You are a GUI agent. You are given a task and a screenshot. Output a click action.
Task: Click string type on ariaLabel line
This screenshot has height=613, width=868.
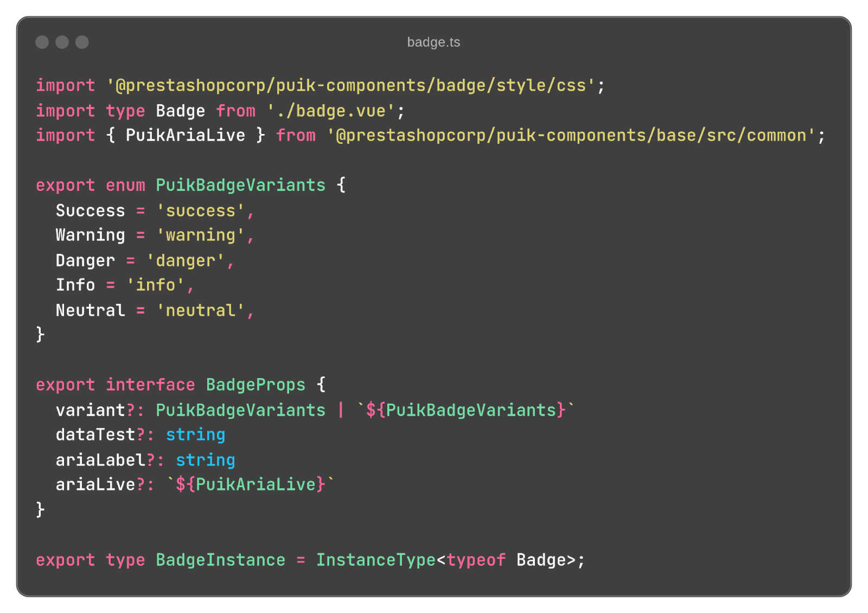coord(206,460)
